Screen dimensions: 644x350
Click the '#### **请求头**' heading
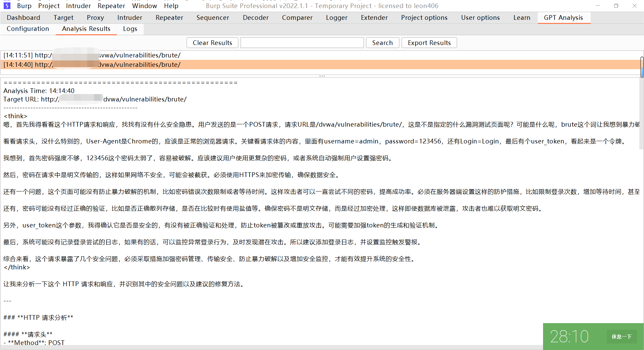[x=28, y=334]
